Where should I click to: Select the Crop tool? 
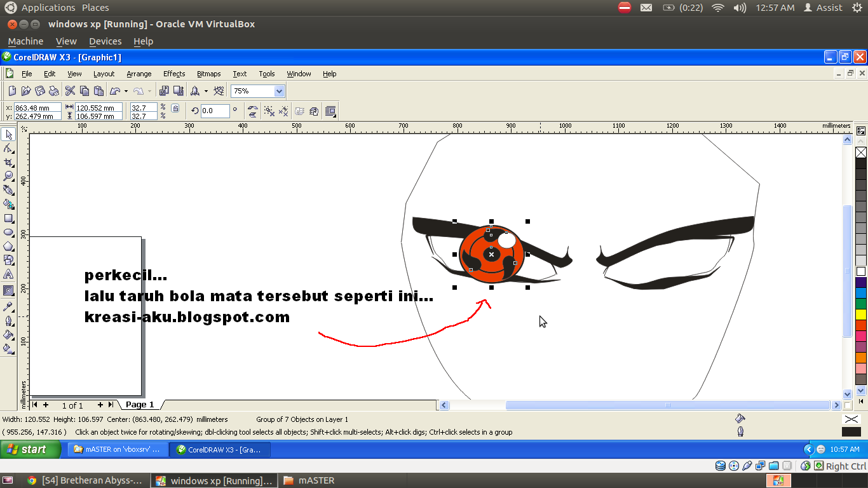(8, 162)
